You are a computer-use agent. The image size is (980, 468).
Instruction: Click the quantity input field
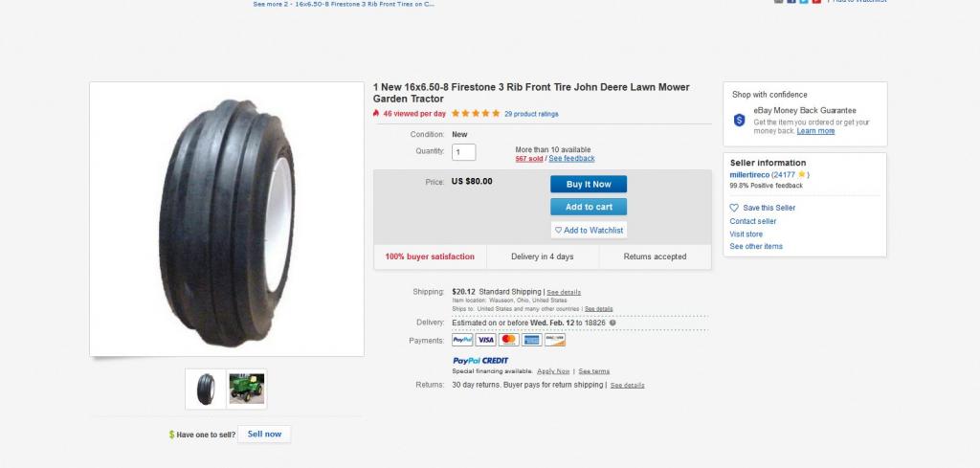click(x=464, y=152)
